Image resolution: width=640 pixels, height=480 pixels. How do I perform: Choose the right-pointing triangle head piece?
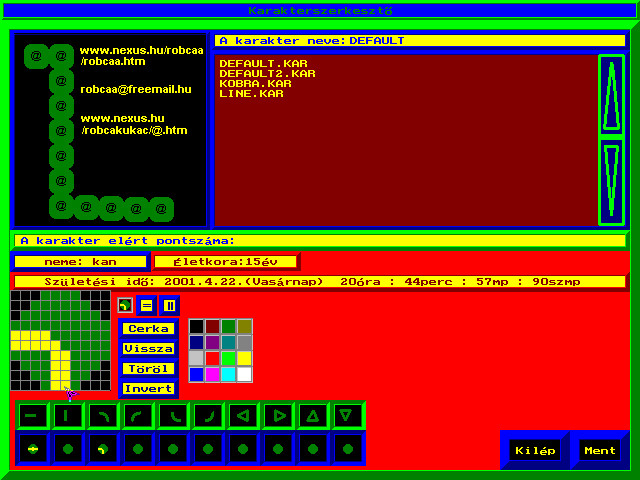pos(278,415)
